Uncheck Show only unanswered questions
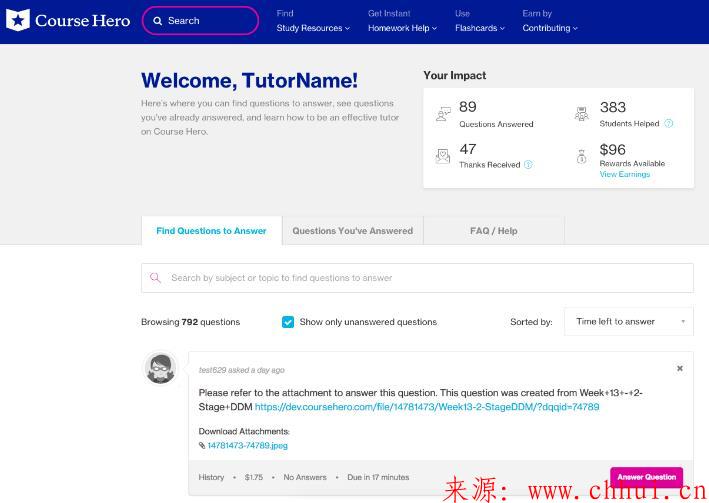Screen dimensions: 709x503 (x=288, y=322)
